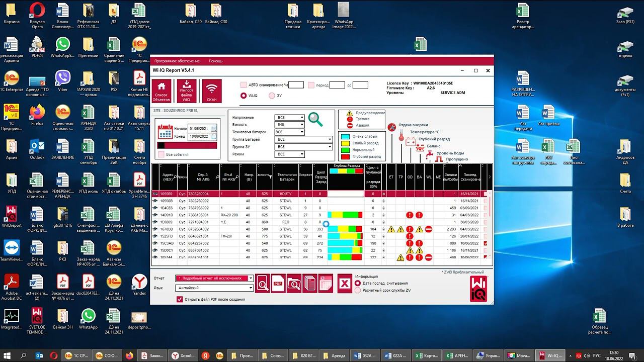Start scanning with the СКАН Wi-Fi button

212,90
